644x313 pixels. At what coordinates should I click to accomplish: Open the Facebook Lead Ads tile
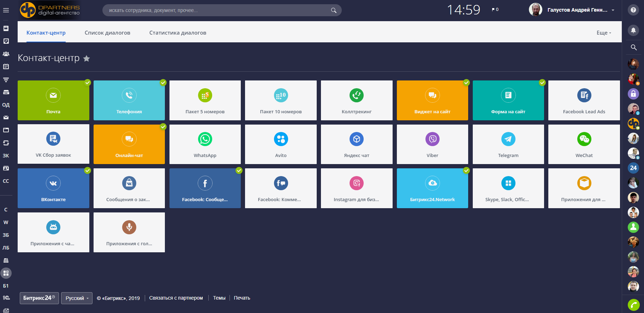pos(584,100)
